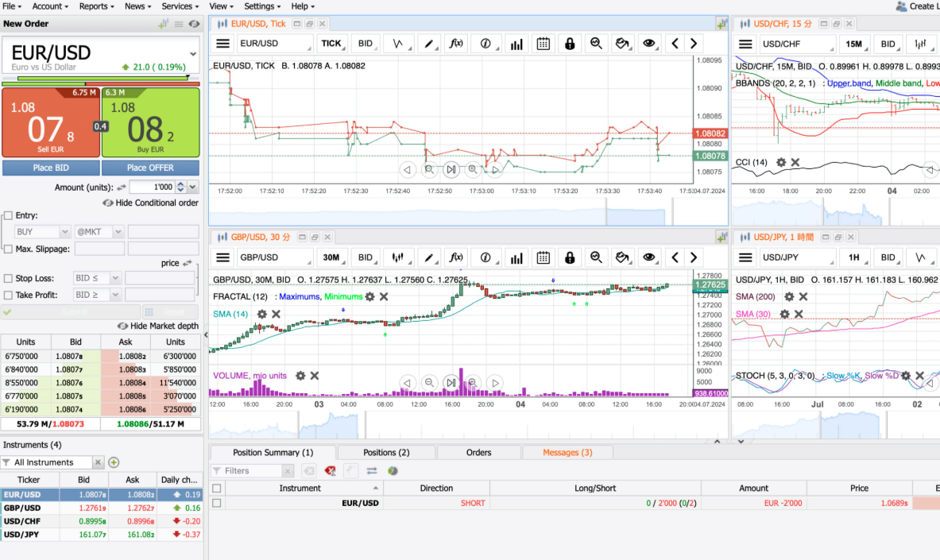The height and width of the screenshot is (560, 940).
Task: Click the red Sell EUR price tile
Action: [50, 122]
